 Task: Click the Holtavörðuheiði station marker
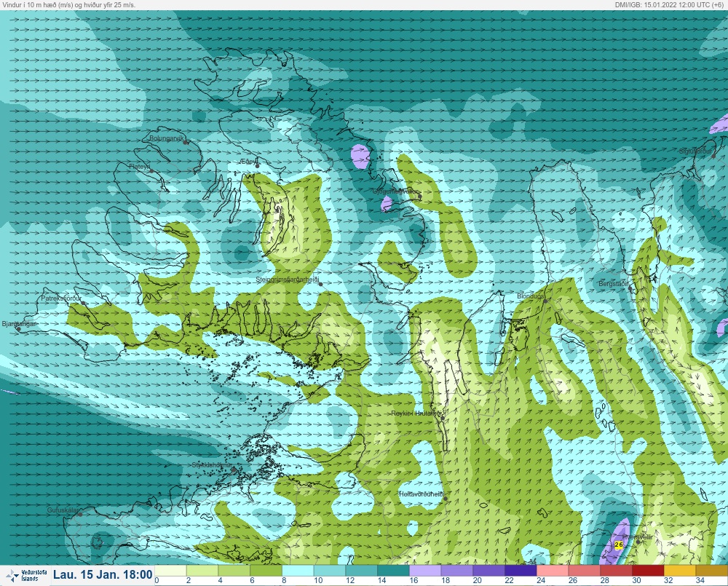pos(445,499)
